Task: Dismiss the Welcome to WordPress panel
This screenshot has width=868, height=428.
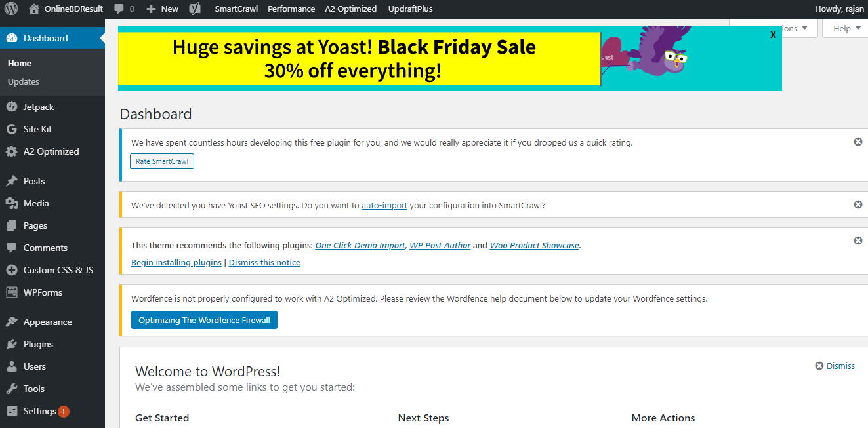Action: (835, 366)
